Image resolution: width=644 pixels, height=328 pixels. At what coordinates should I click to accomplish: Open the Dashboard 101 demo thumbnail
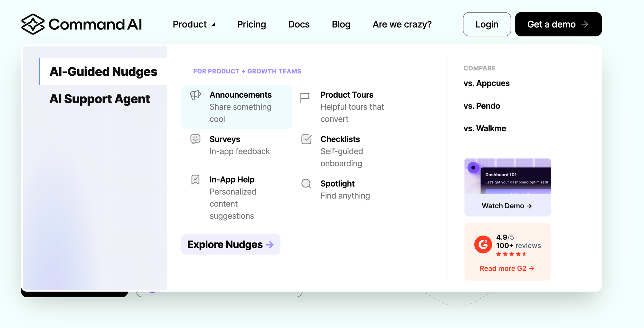[x=507, y=176]
